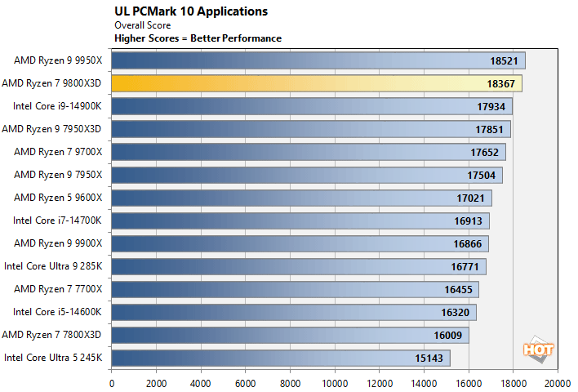Select the AMD Ryzen 7 7800X3D label
578x392 pixels.
[x=51, y=335]
